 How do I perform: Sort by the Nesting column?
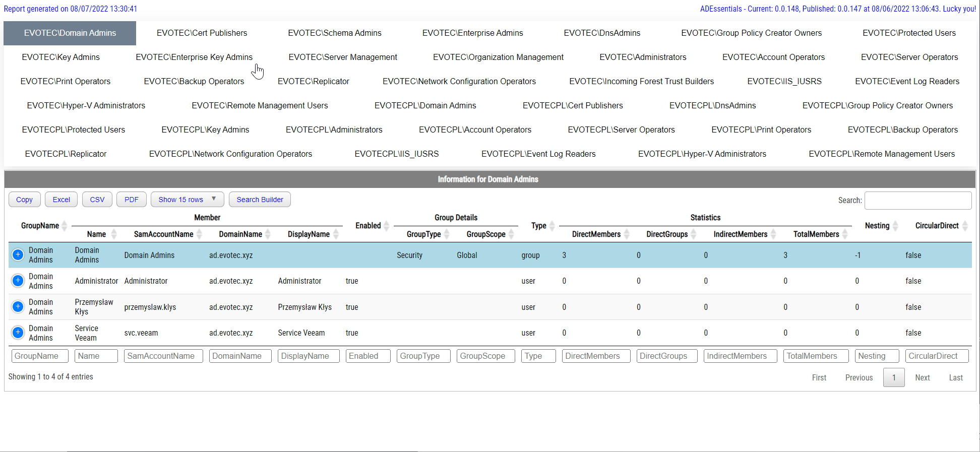coord(895,226)
